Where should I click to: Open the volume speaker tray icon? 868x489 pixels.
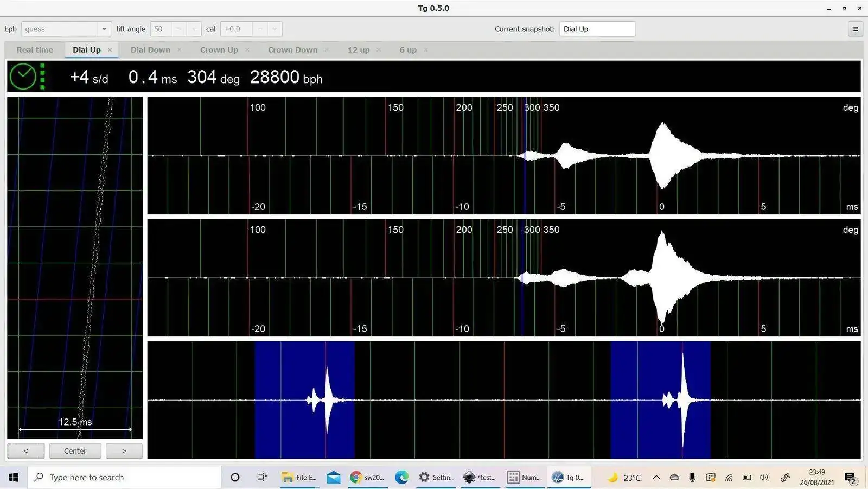(765, 478)
